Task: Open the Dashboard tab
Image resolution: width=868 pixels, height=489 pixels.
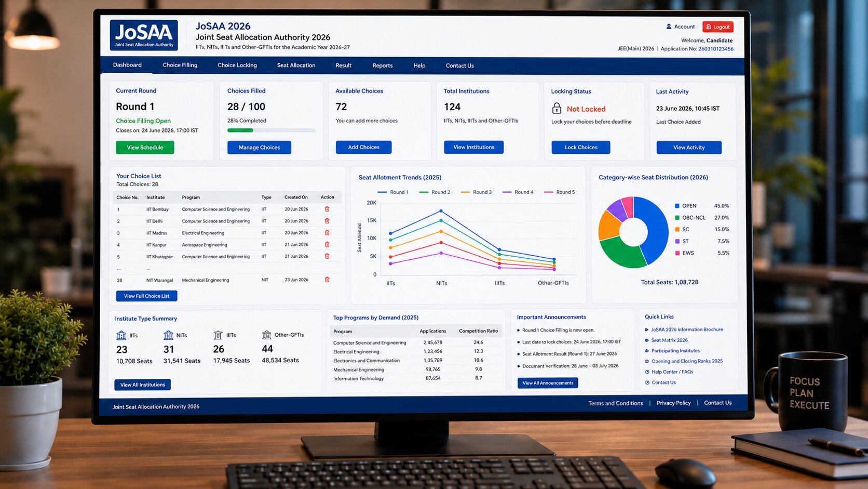Action: click(x=127, y=65)
